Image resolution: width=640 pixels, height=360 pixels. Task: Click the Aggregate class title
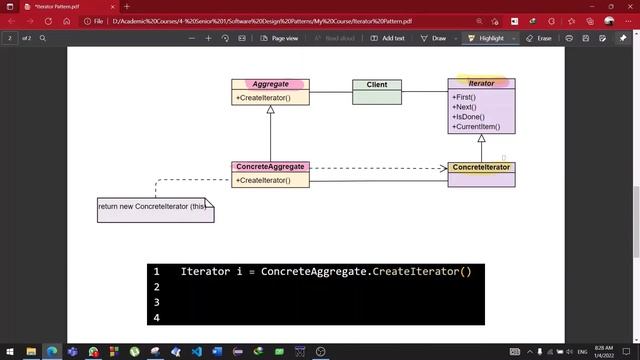[270, 84]
